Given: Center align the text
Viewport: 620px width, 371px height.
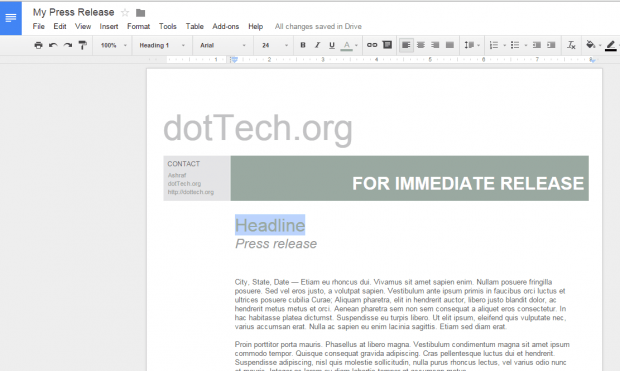Looking at the screenshot, I should point(421,45).
